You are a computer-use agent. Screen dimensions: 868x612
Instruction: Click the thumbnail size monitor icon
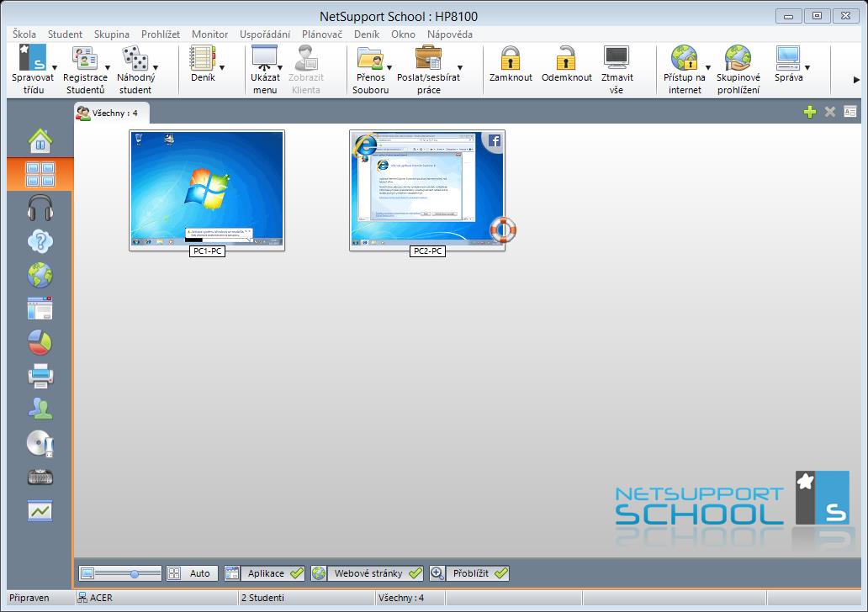(x=87, y=573)
